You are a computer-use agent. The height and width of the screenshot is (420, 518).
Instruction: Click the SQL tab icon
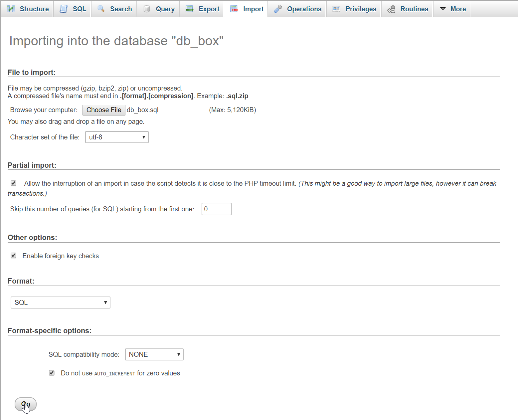(x=64, y=9)
